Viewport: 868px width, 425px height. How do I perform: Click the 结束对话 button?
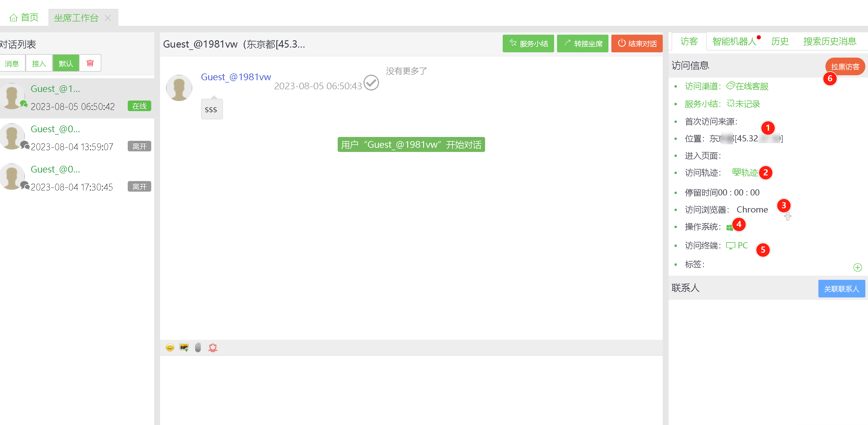click(x=637, y=43)
